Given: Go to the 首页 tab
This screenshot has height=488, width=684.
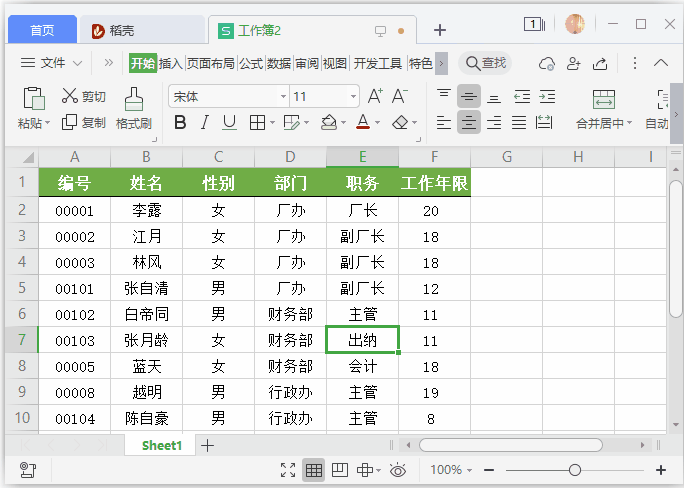Looking at the screenshot, I should pyautogui.click(x=42, y=31).
